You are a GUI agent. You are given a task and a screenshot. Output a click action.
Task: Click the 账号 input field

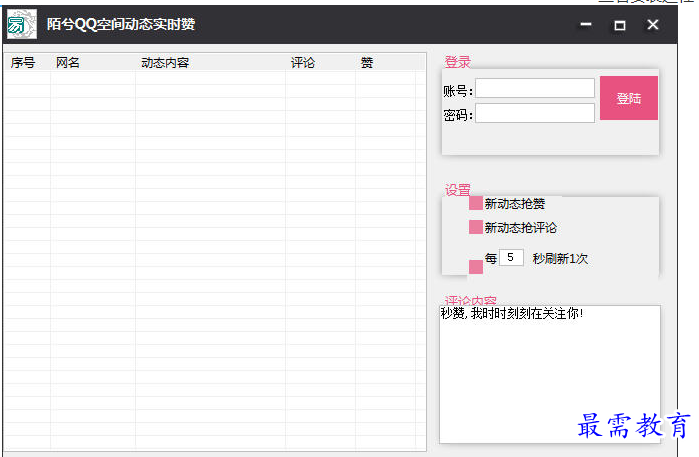[x=535, y=88]
